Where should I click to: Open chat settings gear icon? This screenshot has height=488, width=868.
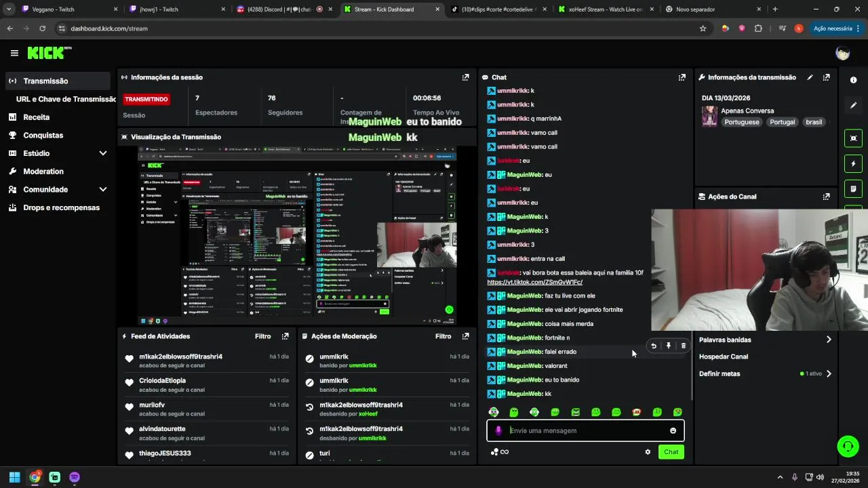[x=648, y=452]
